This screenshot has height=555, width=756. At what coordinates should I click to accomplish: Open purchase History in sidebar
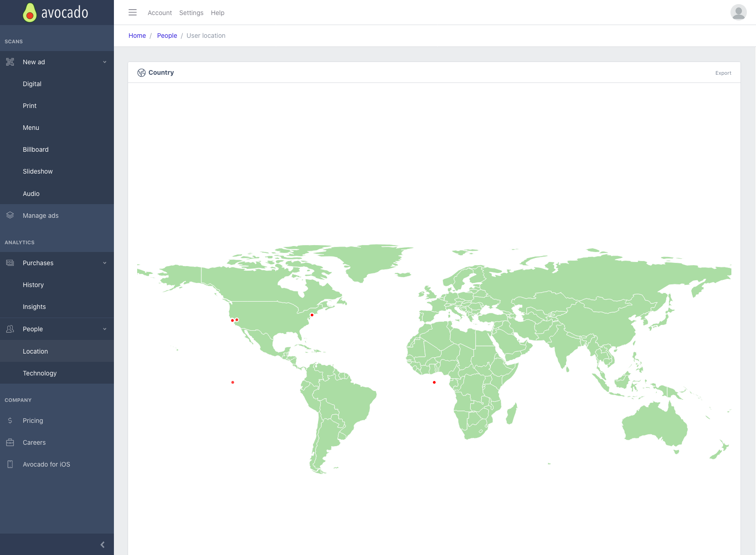(x=57, y=285)
